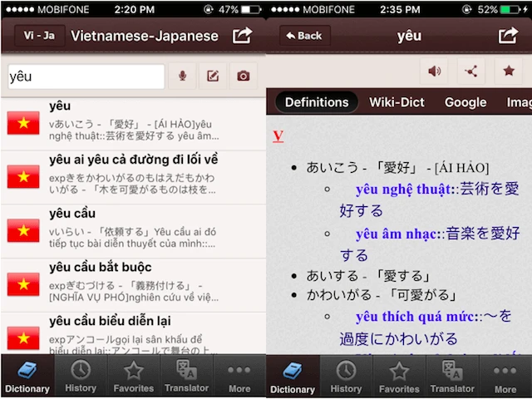Viewport: 532px width, 399px height.
Task: Go back using the Back button
Action: click(x=303, y=36)
